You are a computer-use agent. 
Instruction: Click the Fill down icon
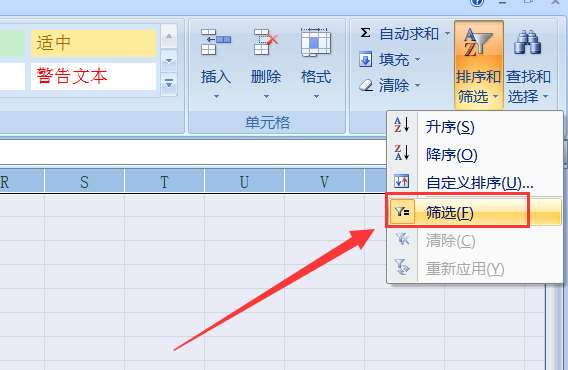pyautogui.click(x=366, y=59)
